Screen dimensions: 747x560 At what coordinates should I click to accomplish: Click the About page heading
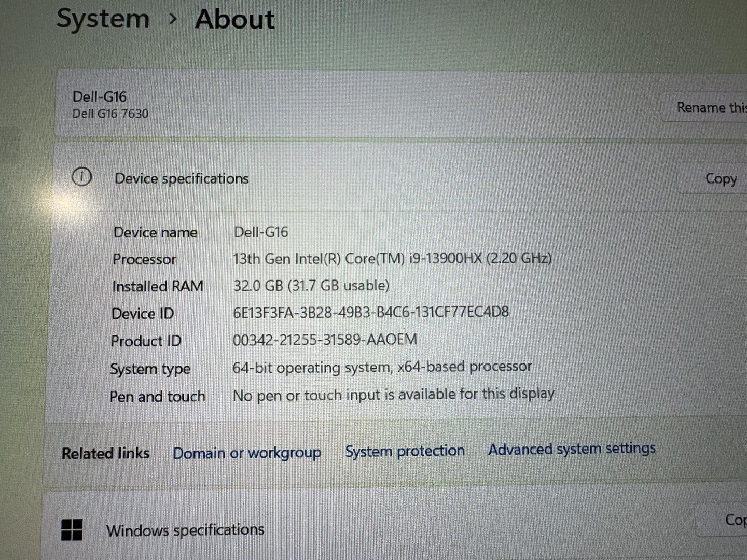[x=234, y=20]
